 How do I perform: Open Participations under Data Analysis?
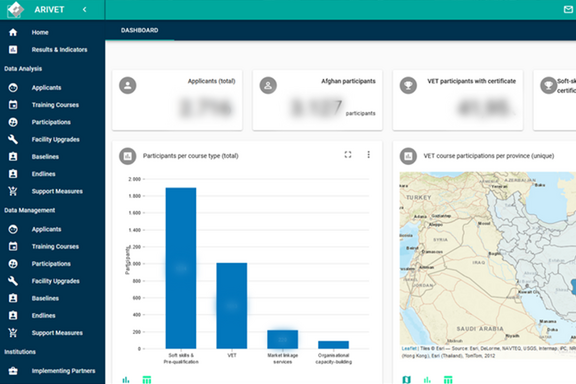pos(51,122)
